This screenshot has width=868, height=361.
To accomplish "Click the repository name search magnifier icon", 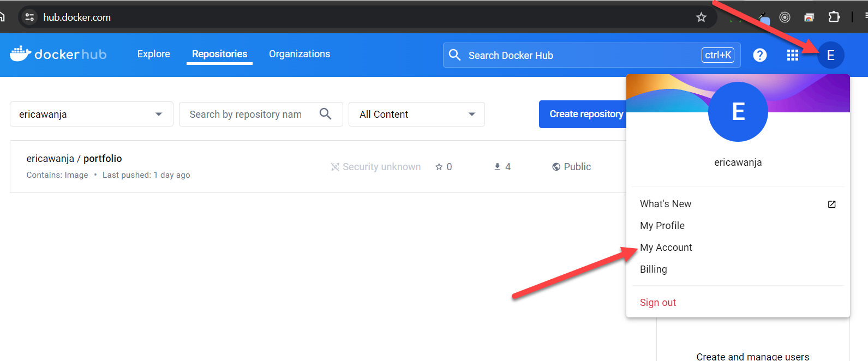I will pyautogui.click(x=325, y=113).
